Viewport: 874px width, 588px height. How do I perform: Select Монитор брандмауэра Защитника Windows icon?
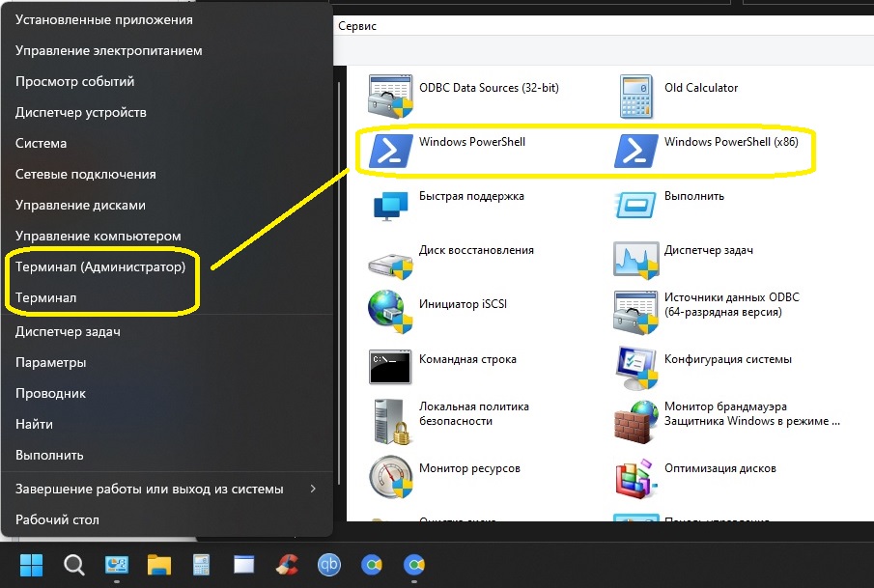tap(636, 422)
